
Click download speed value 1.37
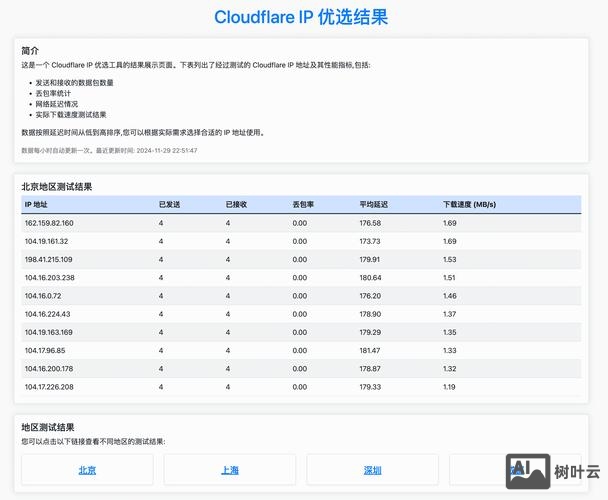(x=450, y=314)
